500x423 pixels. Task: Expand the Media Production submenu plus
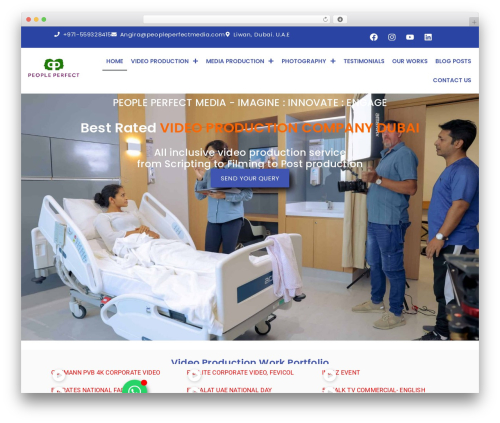tap(271, 61)
